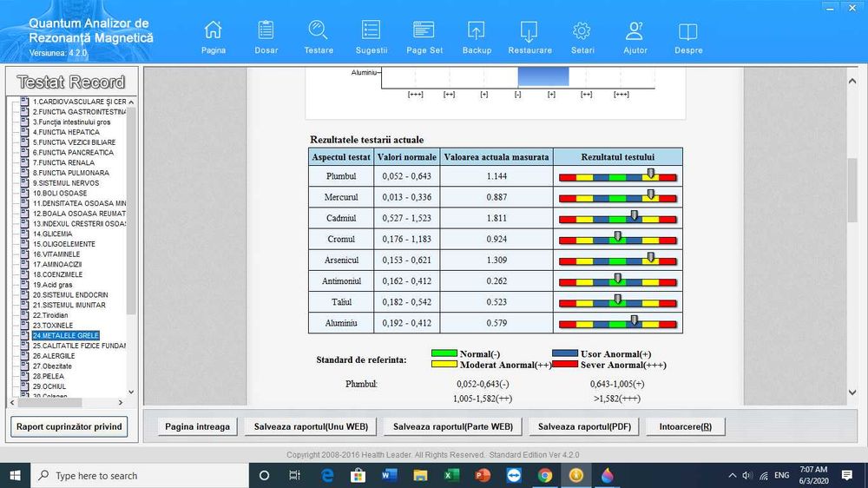Click the green Normal(-) legend swatch
This screenshot has height=488, width=868.
click(444, 353)
